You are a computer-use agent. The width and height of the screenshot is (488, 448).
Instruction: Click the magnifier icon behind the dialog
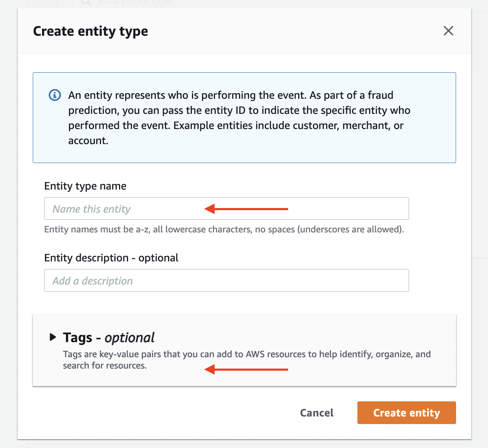coord(86,3)
